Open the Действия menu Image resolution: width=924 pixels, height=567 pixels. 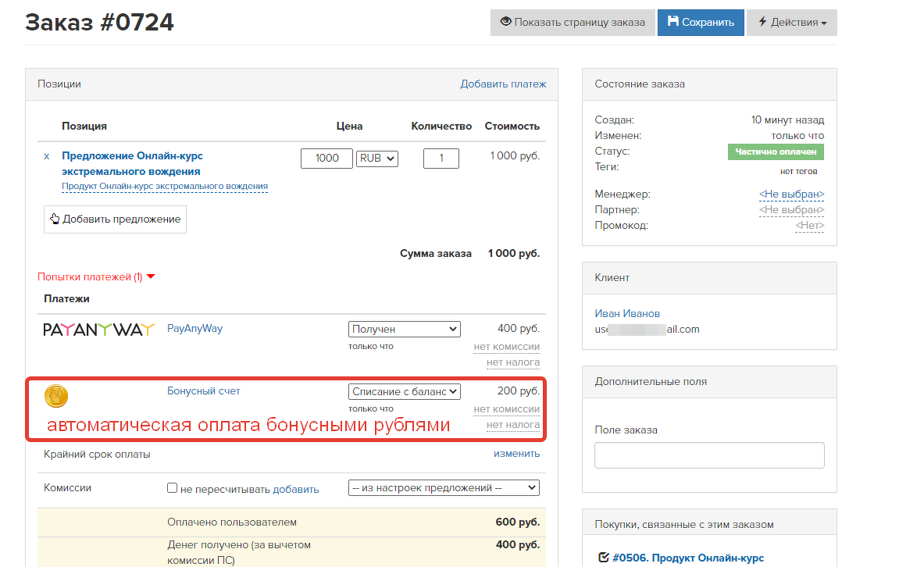(x=791, y=22)
